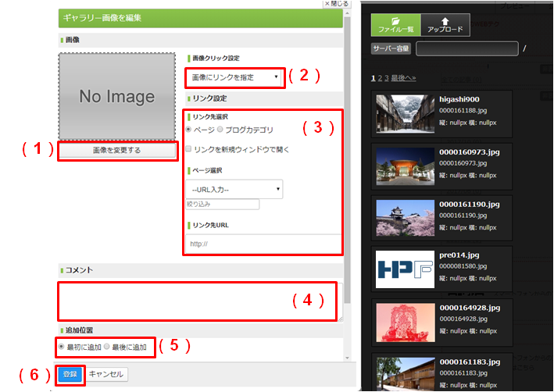
Task: Open the ファイル一覧 file list tab
Action: coord(395,26)
